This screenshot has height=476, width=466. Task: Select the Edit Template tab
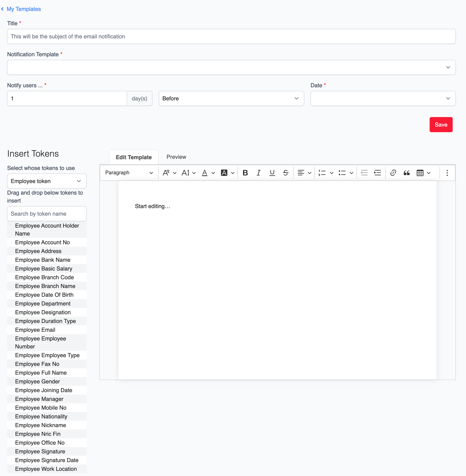tap(134, 157)
